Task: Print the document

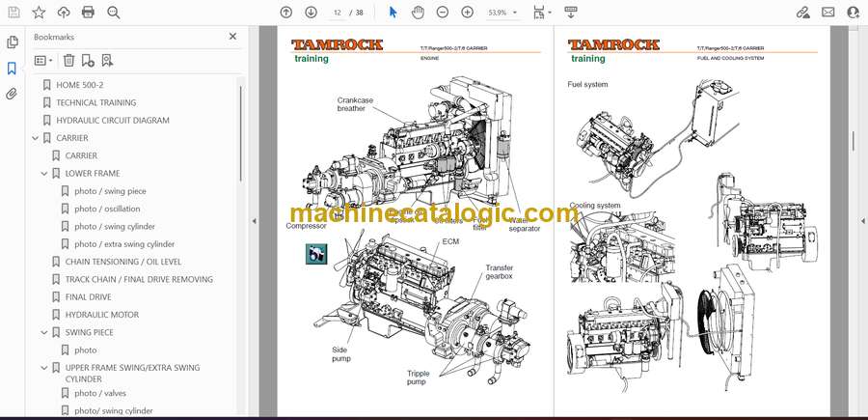Action: [88, 13]
